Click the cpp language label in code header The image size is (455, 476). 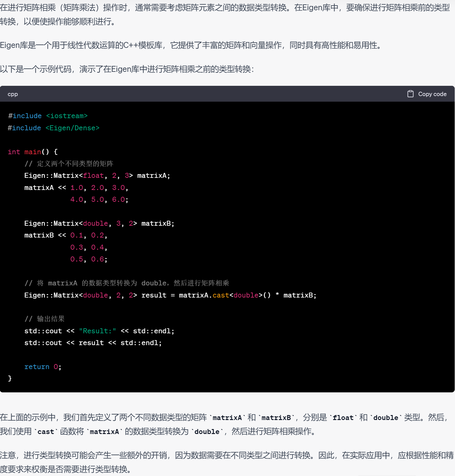coord(13,94)
